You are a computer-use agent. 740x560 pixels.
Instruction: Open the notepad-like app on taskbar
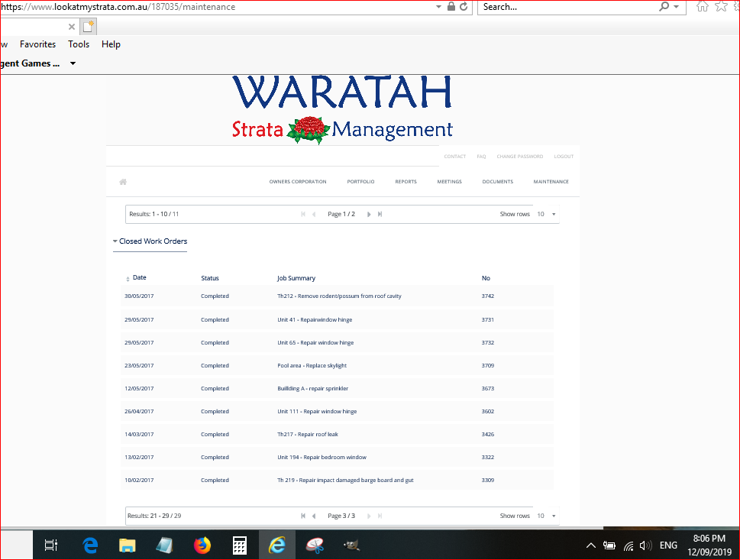pyautogui.click(x=164, y=545)
